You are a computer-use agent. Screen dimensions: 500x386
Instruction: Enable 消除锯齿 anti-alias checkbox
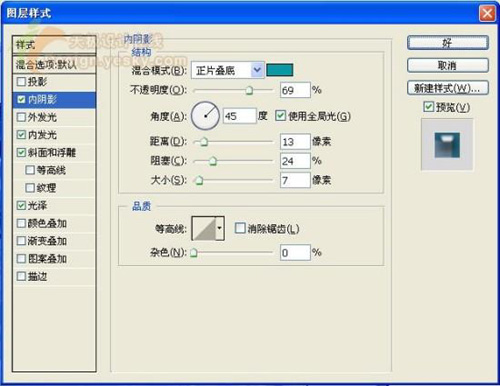pyautogui.click(x=240, y=228)
